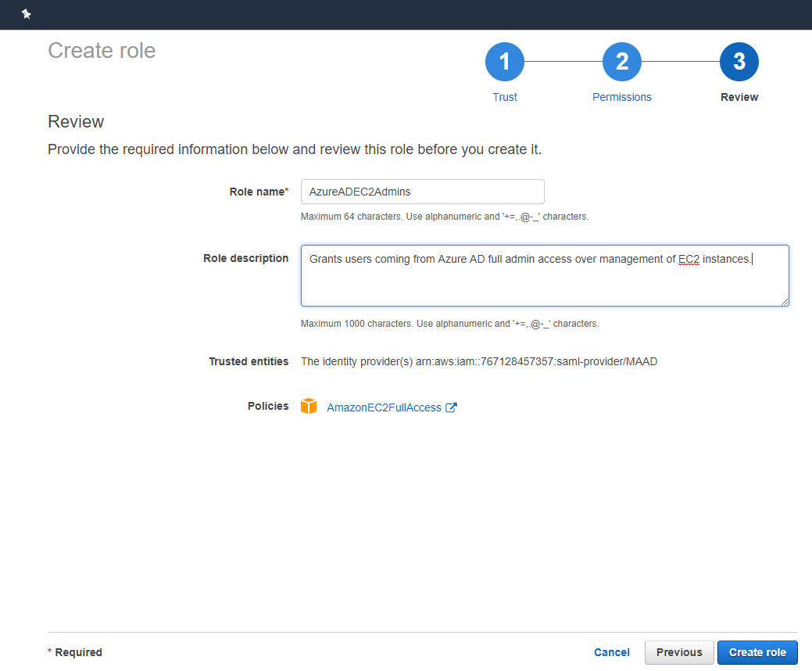Go to step 2 Permissions circle
The image size is (812, 671).
click(x=622, y=62)
